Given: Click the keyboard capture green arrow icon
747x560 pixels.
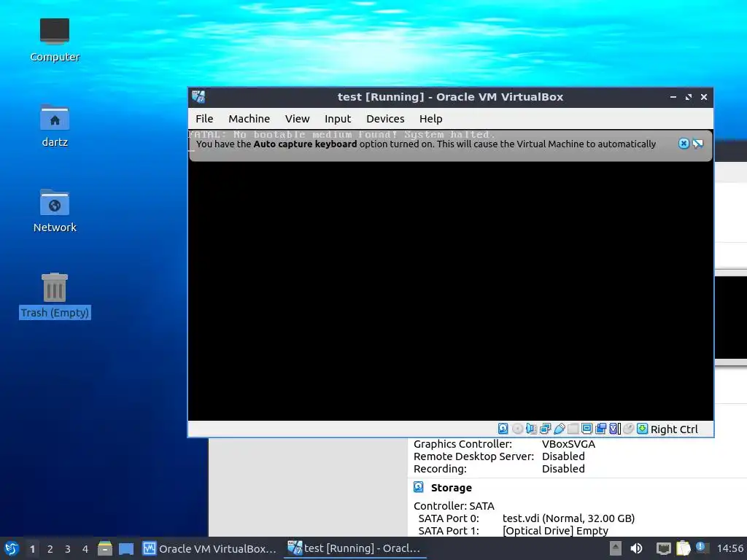Looking at the screenshot, I should [642, 429].
